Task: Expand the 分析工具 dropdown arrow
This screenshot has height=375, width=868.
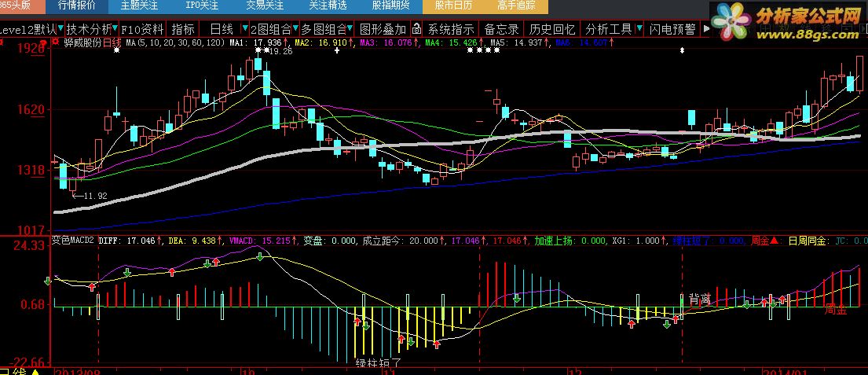Action: (x=639, y=28)
